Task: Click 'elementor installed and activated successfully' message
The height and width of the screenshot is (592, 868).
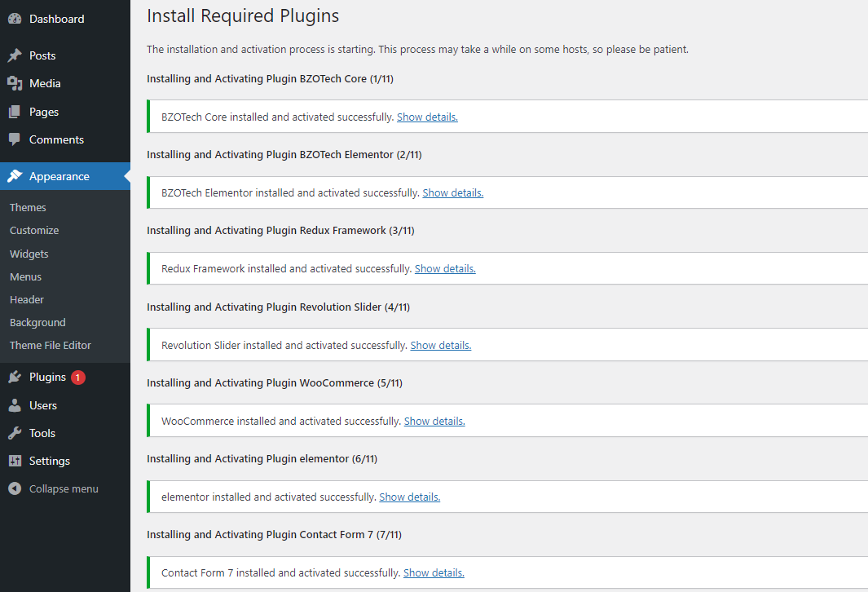Action: (269, 497)
